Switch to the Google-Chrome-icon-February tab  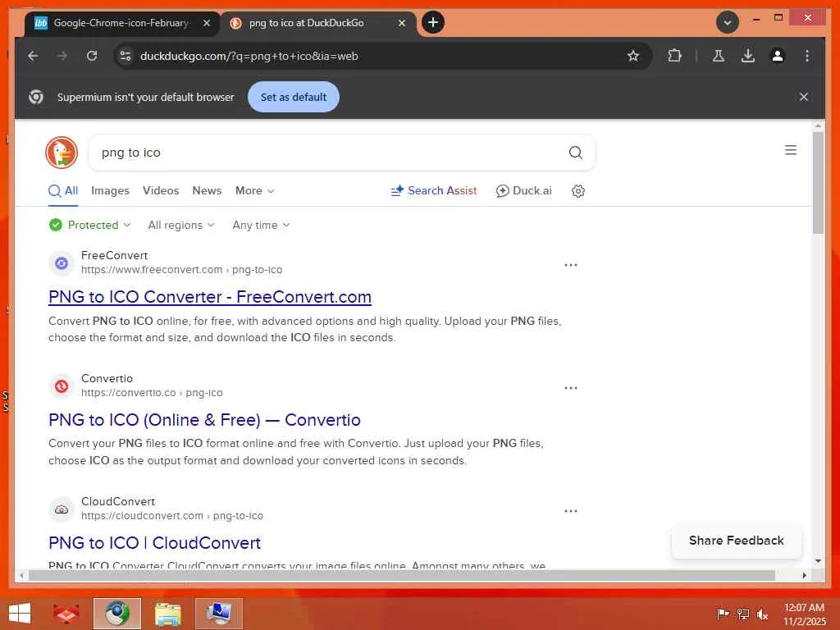tap(122, 23)
